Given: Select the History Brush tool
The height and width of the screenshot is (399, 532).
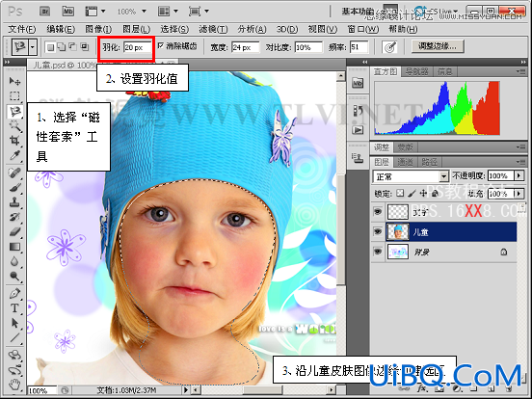Looking at the screenshot, I should [14, 217].
